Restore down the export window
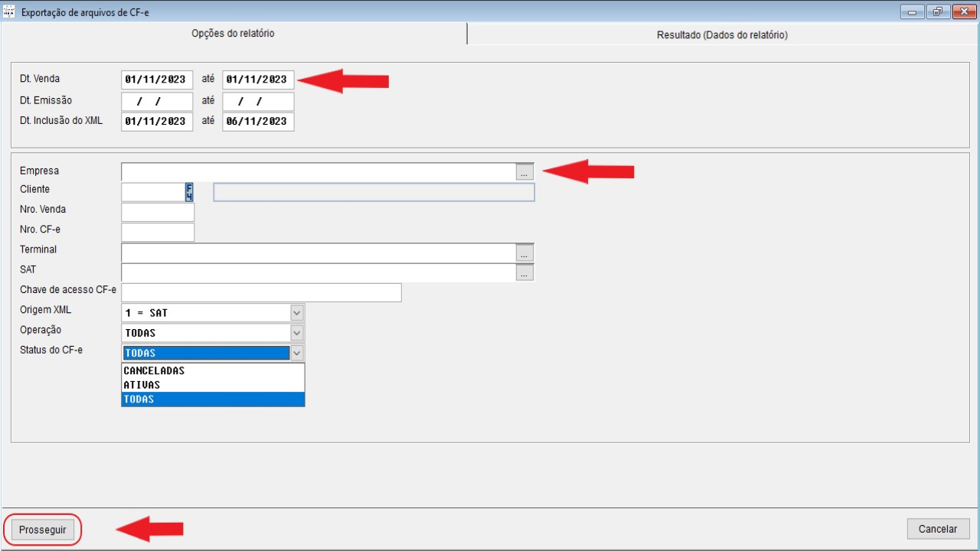Image resolution: width=980 pixels, height=551 pixels. (x=937, y=12)
